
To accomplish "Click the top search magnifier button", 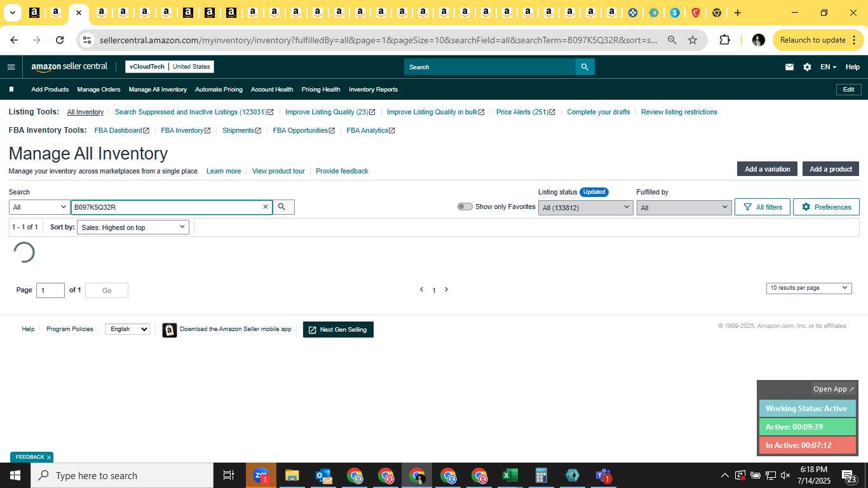I will [585, 67].
